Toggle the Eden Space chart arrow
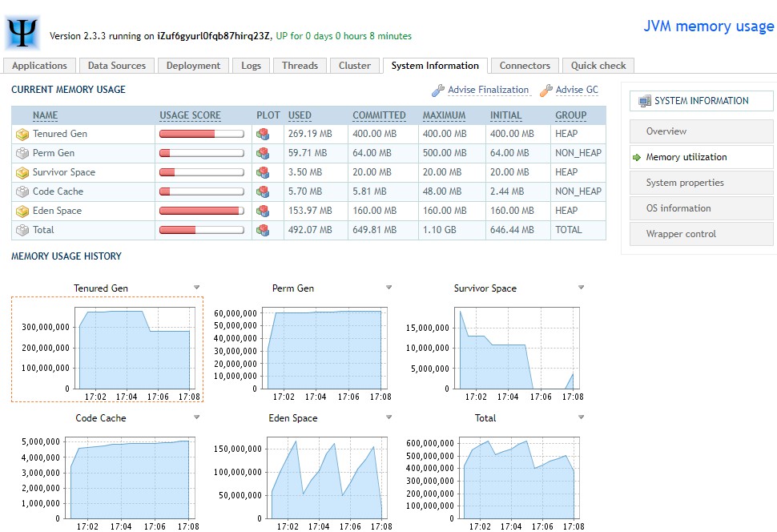Screen dimensions: 777x532 [388, 417]
